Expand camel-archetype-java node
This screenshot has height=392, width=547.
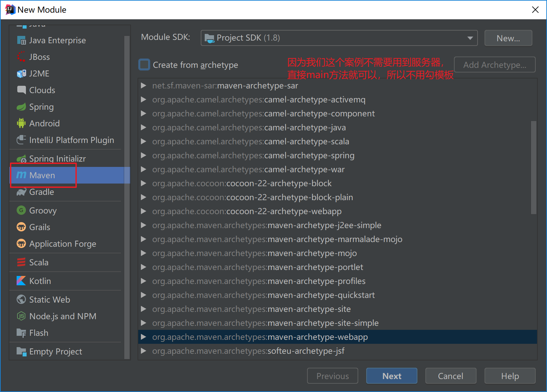144,127
